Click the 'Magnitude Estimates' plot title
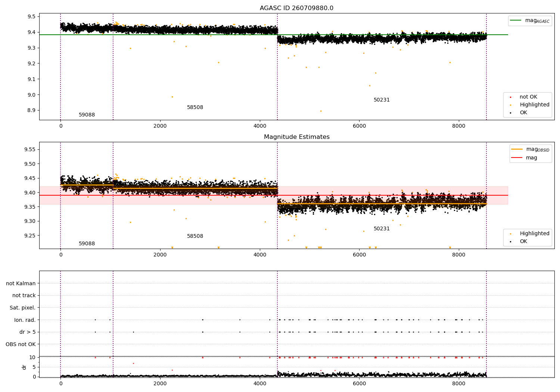This screenshot has width=560, height=392. 296,137
